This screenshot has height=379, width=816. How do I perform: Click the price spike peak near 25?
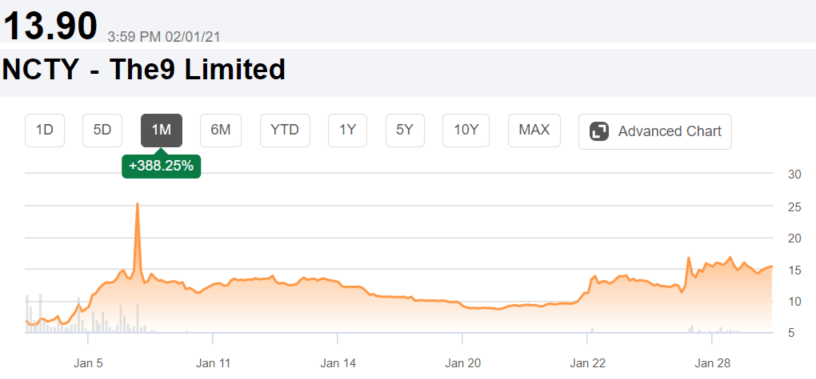[137, 204]
